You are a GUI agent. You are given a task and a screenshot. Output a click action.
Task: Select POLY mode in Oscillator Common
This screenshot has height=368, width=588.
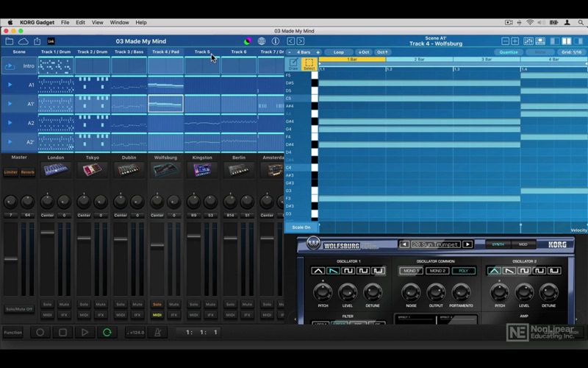[464, 271]
